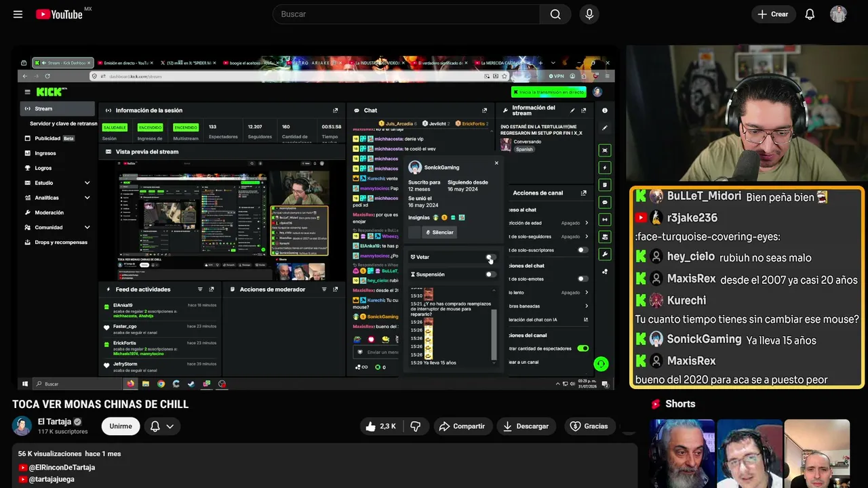Open the account avatar menu on YouTube
The image size is (868, 488).
pos(838,14)
